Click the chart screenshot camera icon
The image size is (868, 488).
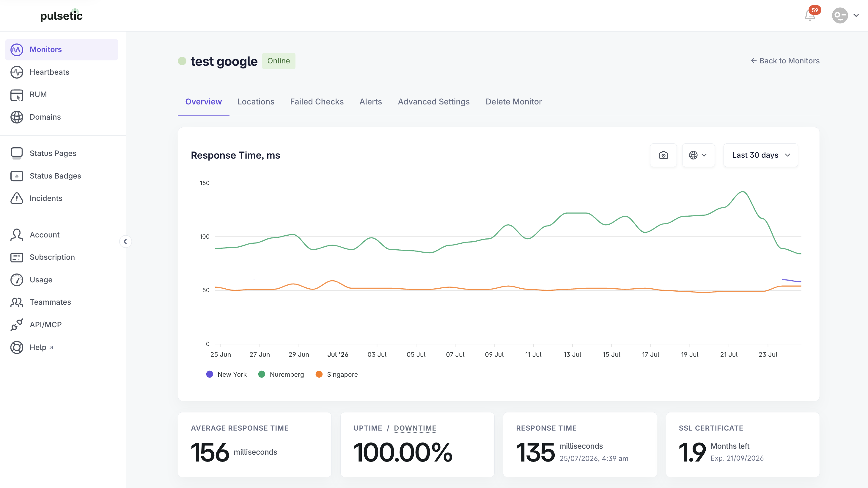point(663,155)
